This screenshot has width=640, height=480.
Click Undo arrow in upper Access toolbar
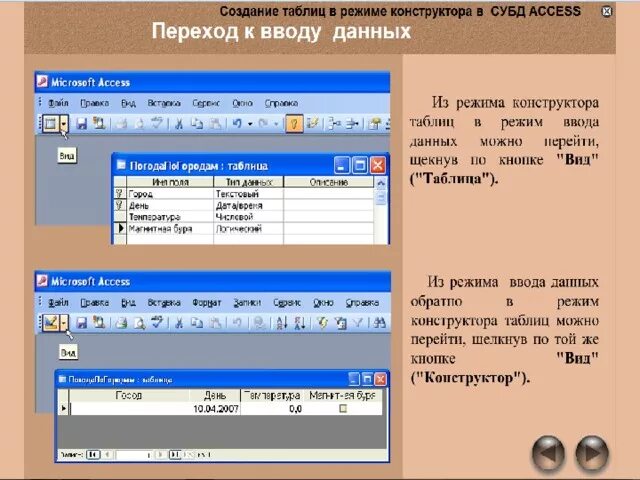[x=237, y=124]
